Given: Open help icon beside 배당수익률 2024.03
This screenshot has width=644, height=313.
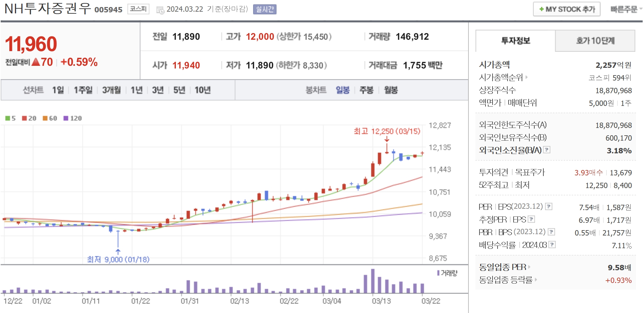Looking at the screenshot, I should pyautogui.click(x=552, y=245).
